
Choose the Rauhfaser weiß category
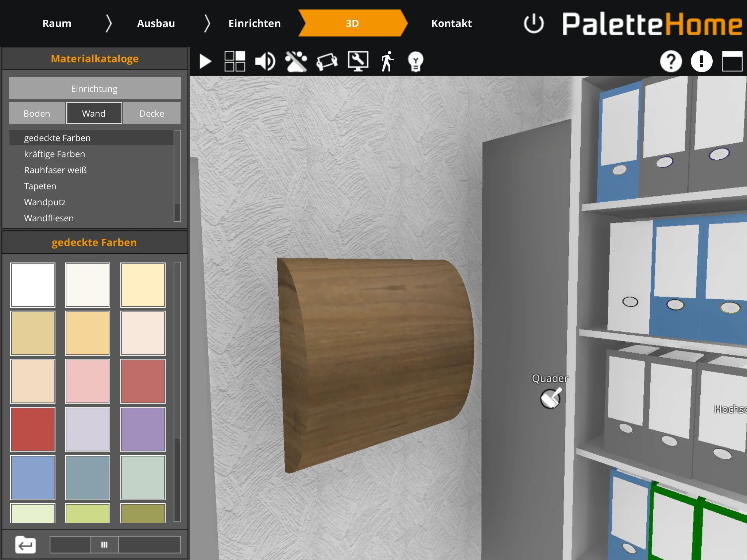coord(91,170)
